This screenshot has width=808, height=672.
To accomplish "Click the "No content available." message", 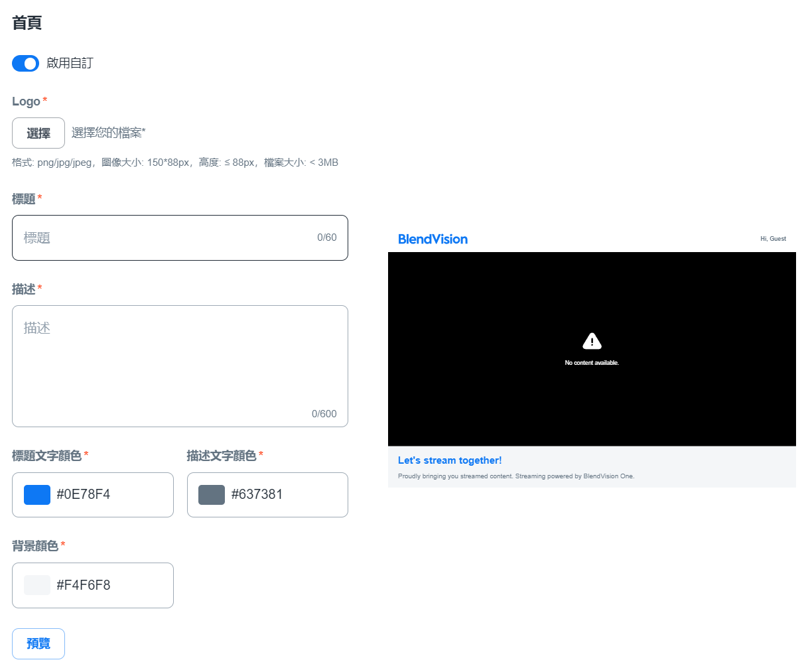I will click(592, 363).
